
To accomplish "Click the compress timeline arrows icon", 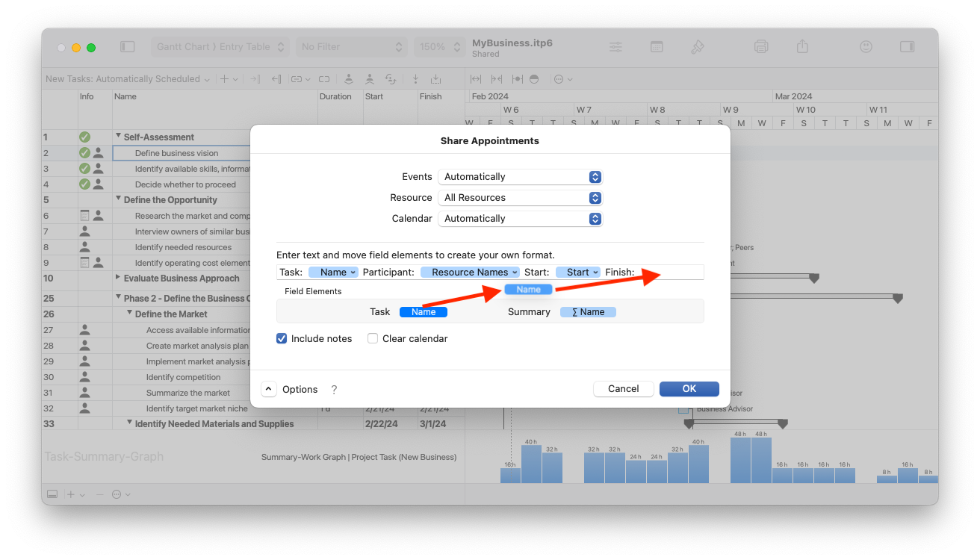I will tap(497, 78).
